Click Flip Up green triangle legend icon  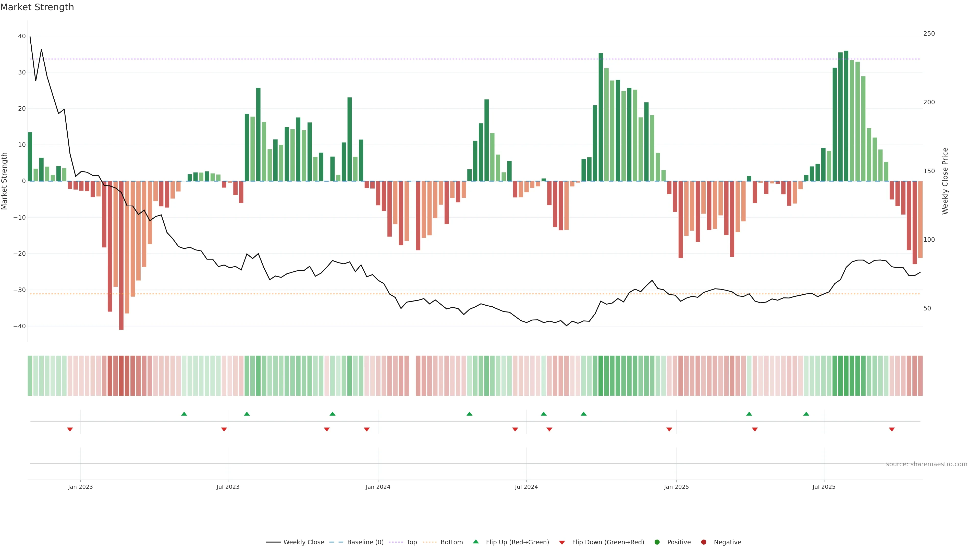click(475, 542)
